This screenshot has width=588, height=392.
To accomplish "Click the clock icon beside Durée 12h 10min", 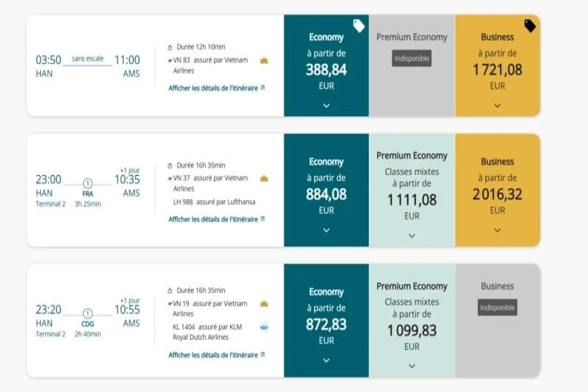I will tap(171, 46).
